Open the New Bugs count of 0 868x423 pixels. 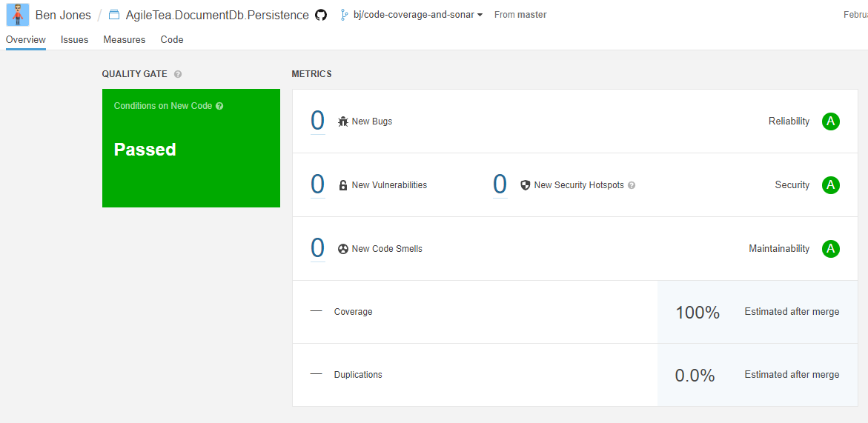pyautogui.click(x=317, y=121)
